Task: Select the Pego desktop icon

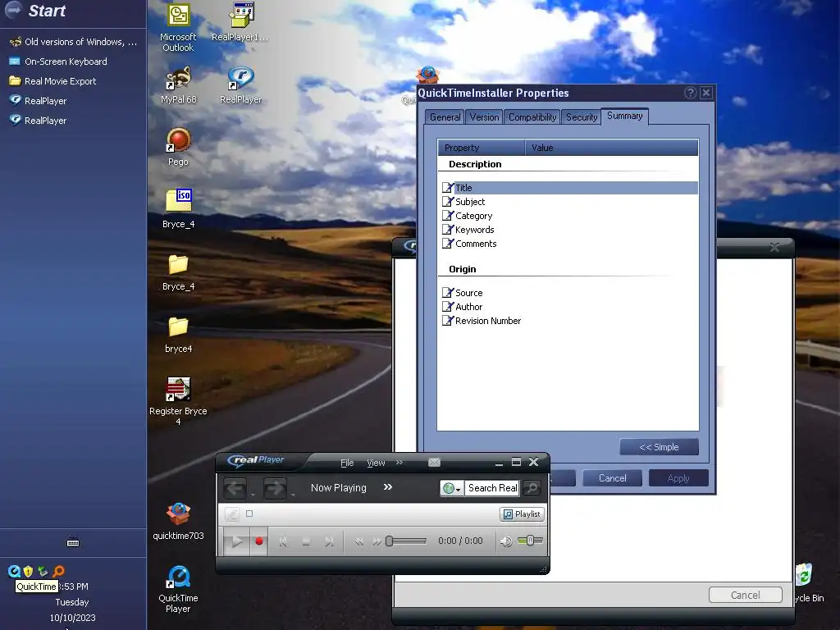Action: coord(178,148)
